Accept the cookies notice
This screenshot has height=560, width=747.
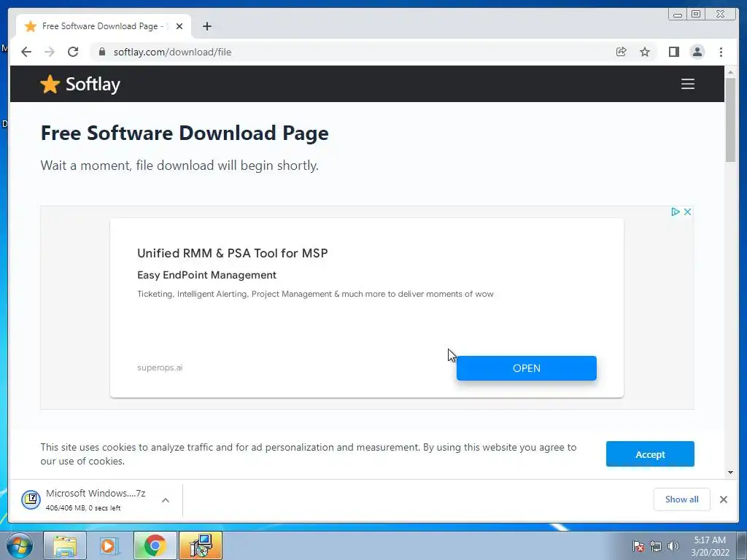(x=650, y=454)
